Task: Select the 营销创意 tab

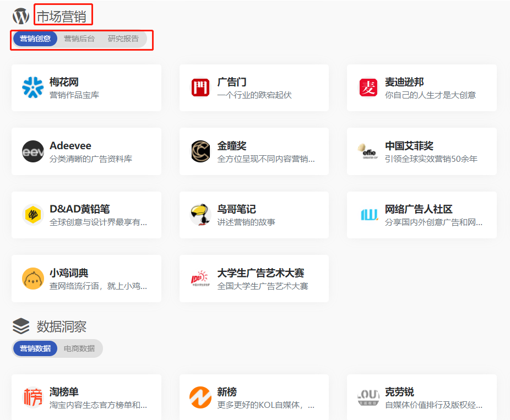Action: (35, 39)
